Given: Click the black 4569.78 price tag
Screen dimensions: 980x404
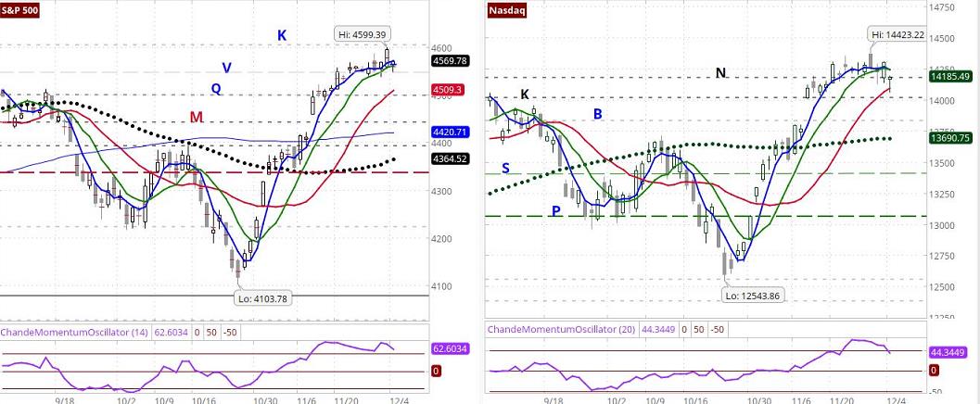Looking at the screenshot, I should [451, 60].
